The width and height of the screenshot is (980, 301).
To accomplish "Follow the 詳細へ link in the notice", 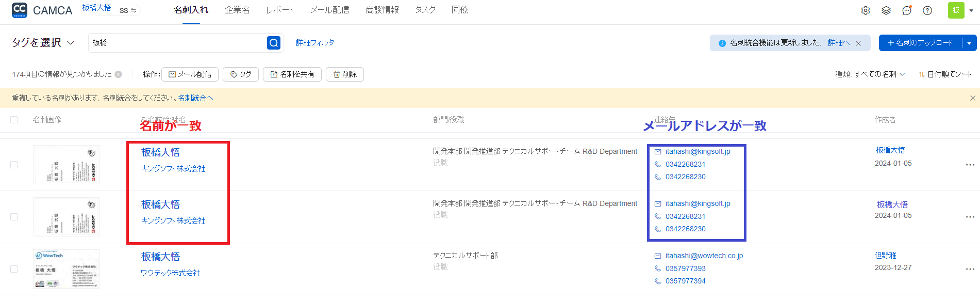I will (839, 43).
